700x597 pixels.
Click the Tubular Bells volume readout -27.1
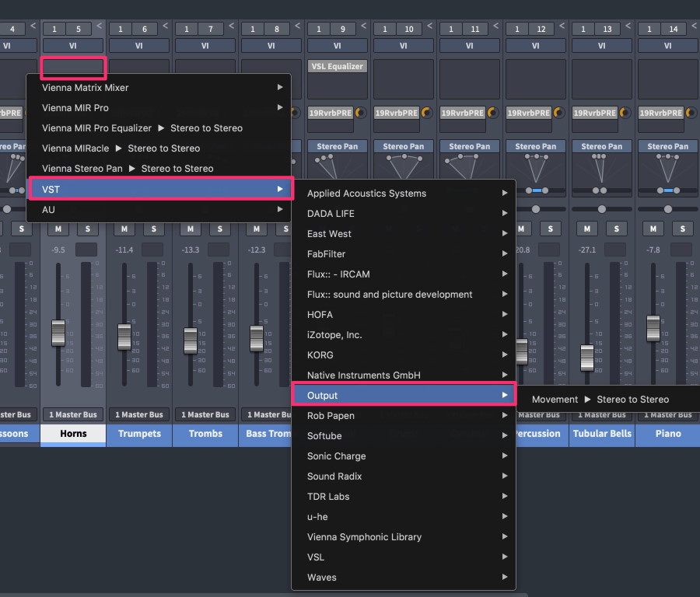(x=587, y=250)
